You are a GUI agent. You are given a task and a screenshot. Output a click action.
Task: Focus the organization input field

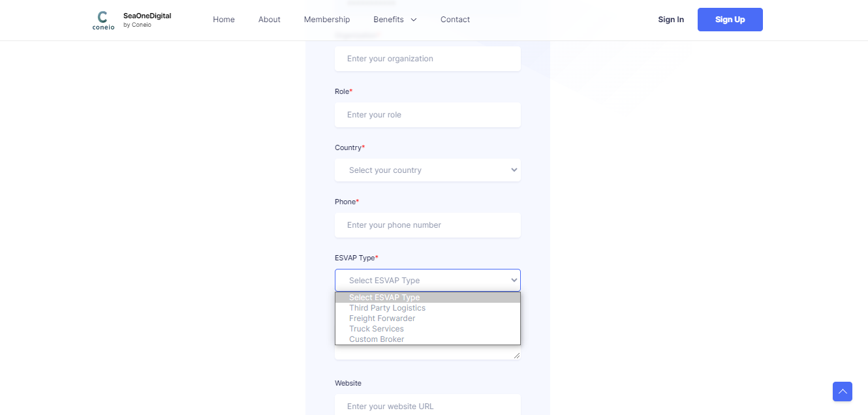point(427,59)
